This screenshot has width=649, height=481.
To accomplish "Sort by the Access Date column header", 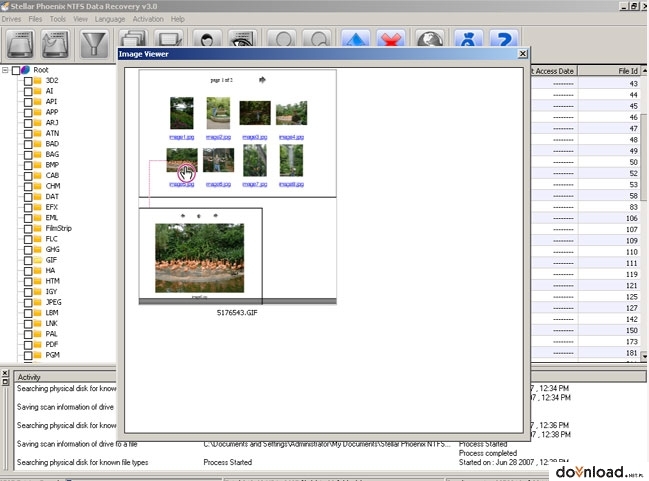I will 554,71.
